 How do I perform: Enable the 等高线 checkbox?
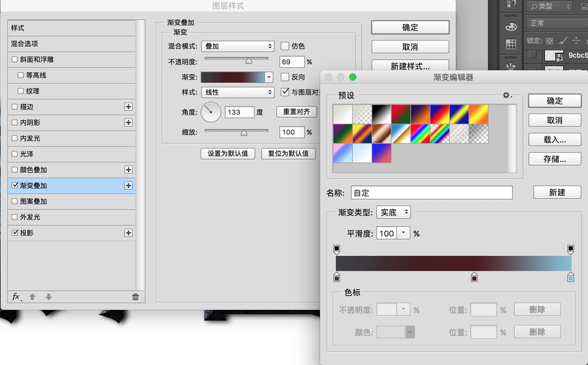(x=20, y=75)
